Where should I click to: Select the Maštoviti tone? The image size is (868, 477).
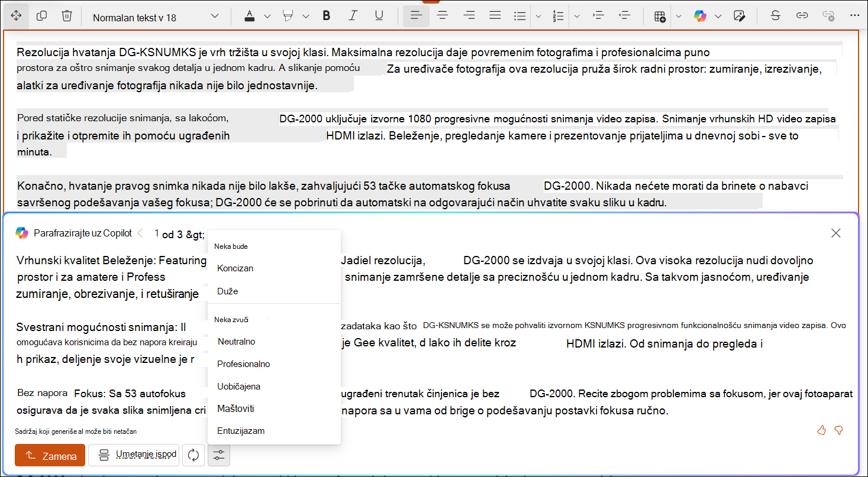tap(275, 408)
